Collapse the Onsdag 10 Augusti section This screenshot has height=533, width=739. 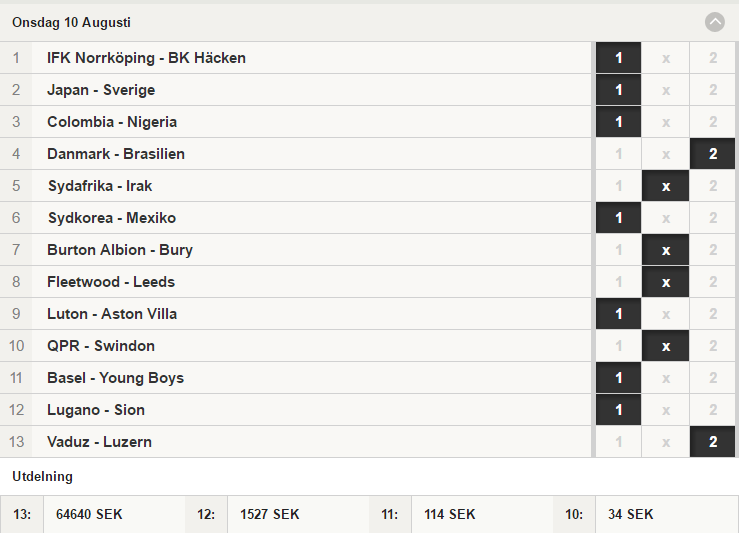pyautogui.click(x=714, y=22)
